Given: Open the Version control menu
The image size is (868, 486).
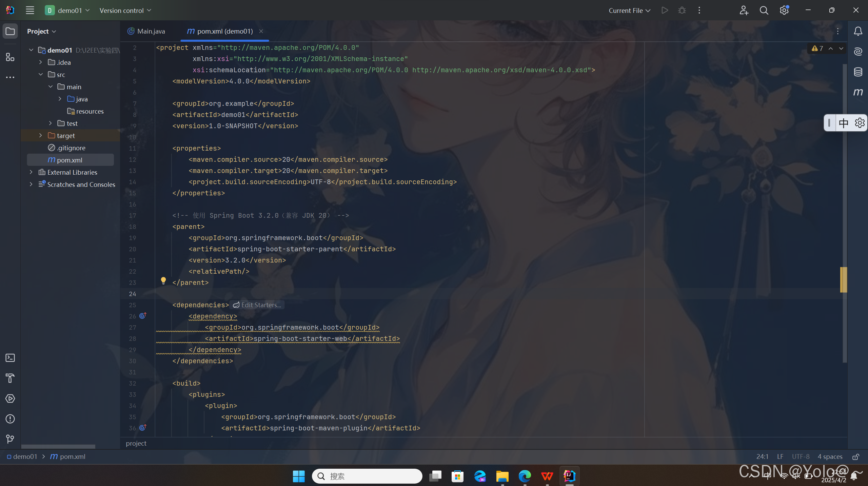Looking at the screenshot, I should tap(125, 11).
